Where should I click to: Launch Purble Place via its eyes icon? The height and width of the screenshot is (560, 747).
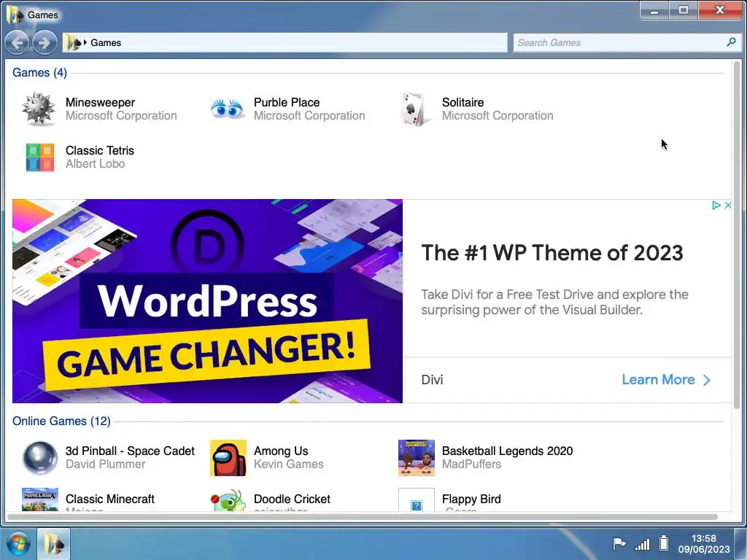[228, 109]
